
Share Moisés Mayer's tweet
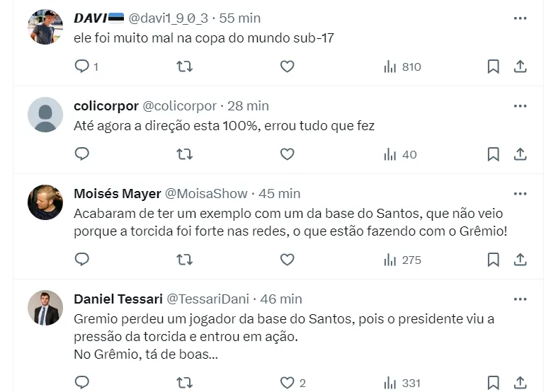[x=520, y=260]
